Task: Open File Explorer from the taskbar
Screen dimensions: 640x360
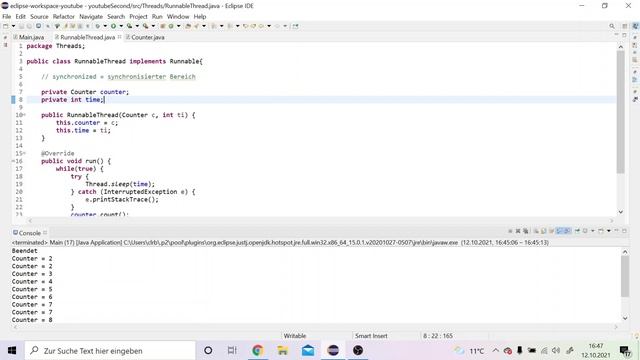Action: 282,350
